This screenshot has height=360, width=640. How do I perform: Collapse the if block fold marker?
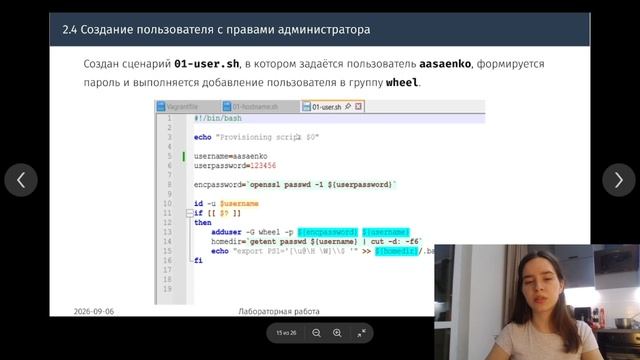tap(189, 213)
